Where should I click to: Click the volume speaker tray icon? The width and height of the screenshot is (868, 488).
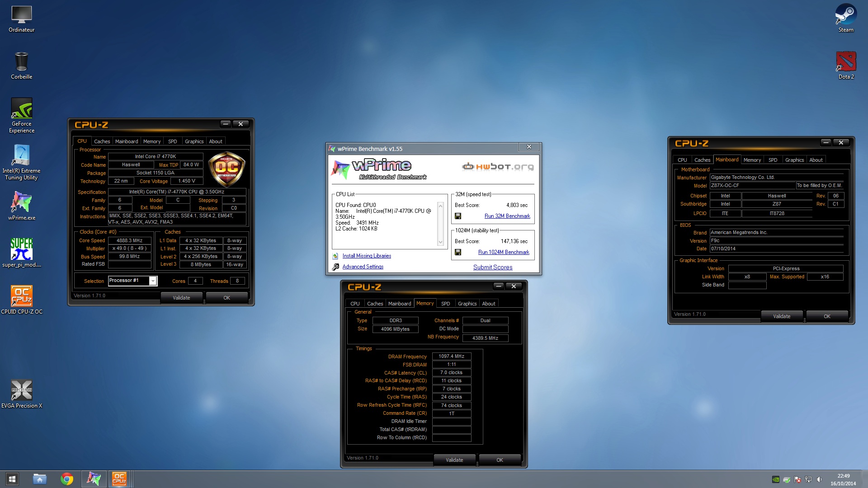[x=819, y=479]
